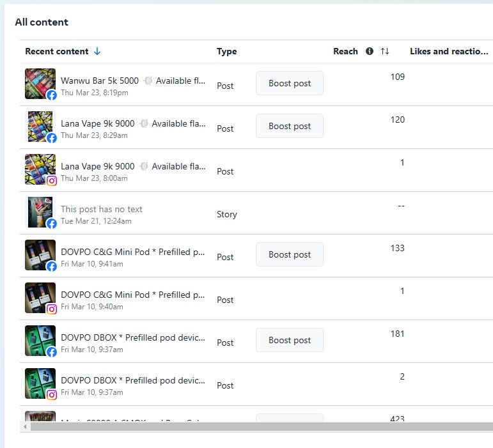Click reach value 109
Image resolution: width=493 pixels, height=448 pixels.
(x=398, y=77)
